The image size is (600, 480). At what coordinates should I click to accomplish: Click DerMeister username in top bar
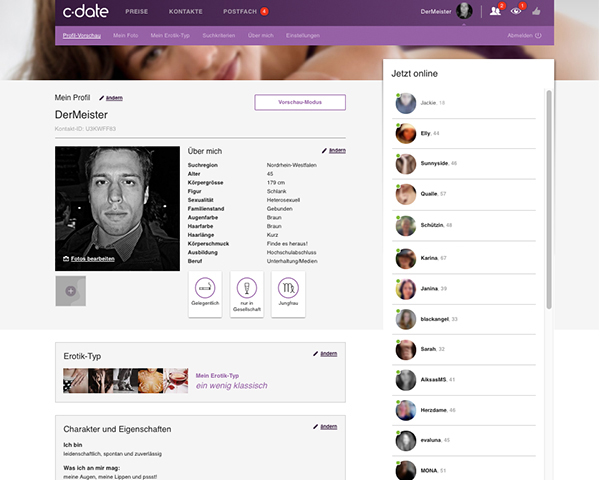tap(436, 11)
